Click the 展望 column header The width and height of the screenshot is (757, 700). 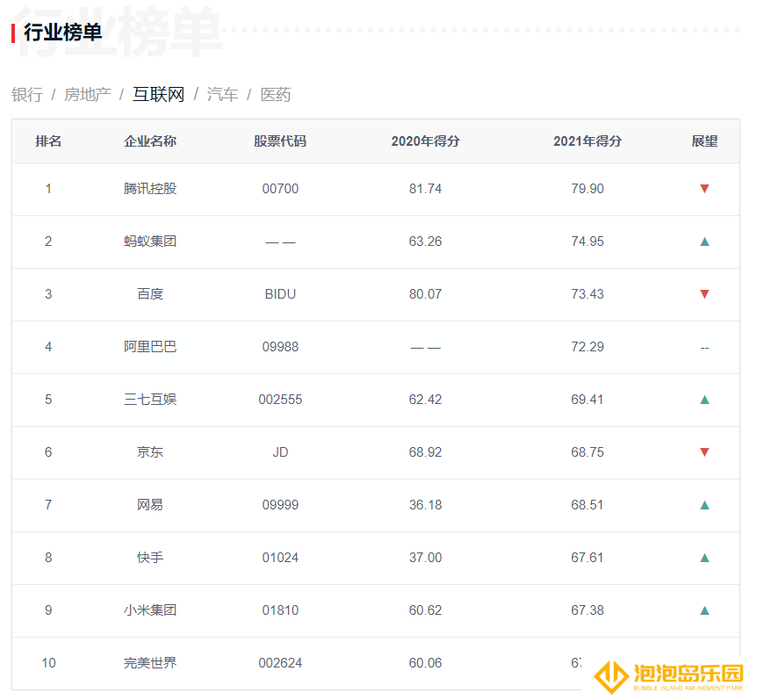(x=704, y=141)
